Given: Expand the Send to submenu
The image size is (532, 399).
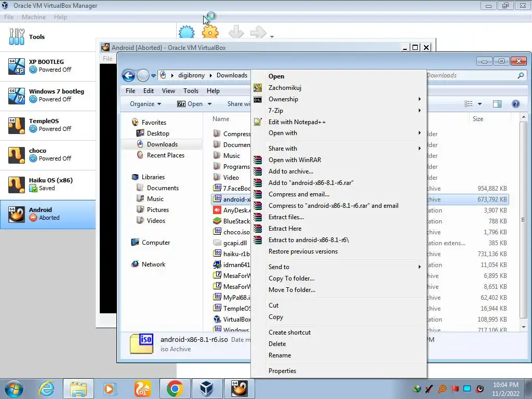Looking at the screenshot, I should tap(339, 267).
